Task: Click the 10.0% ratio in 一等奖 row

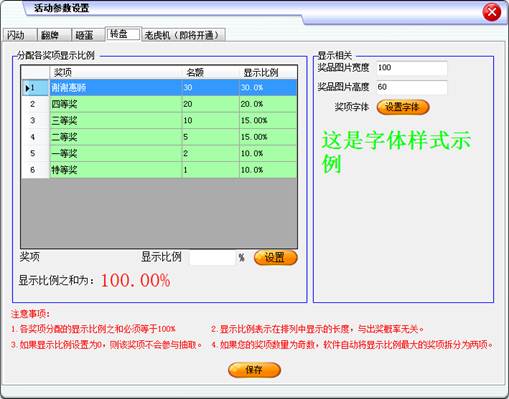Action: [268, 153]
